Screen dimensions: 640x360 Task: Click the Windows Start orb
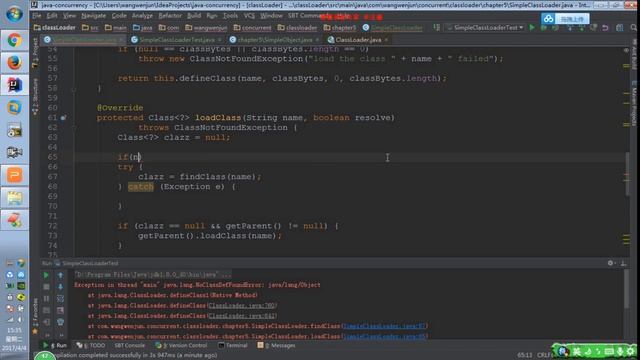[x=14, y=14]
